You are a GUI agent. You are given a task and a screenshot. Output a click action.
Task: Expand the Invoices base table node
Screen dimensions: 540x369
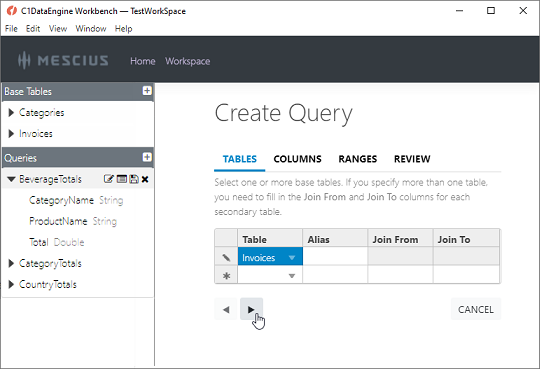click(x=11, y=133)
